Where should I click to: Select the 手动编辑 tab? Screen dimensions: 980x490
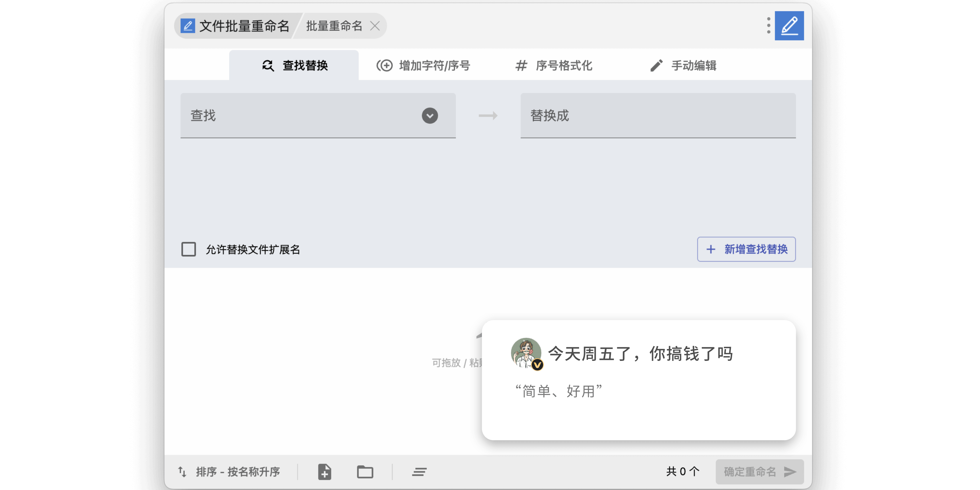683,65
